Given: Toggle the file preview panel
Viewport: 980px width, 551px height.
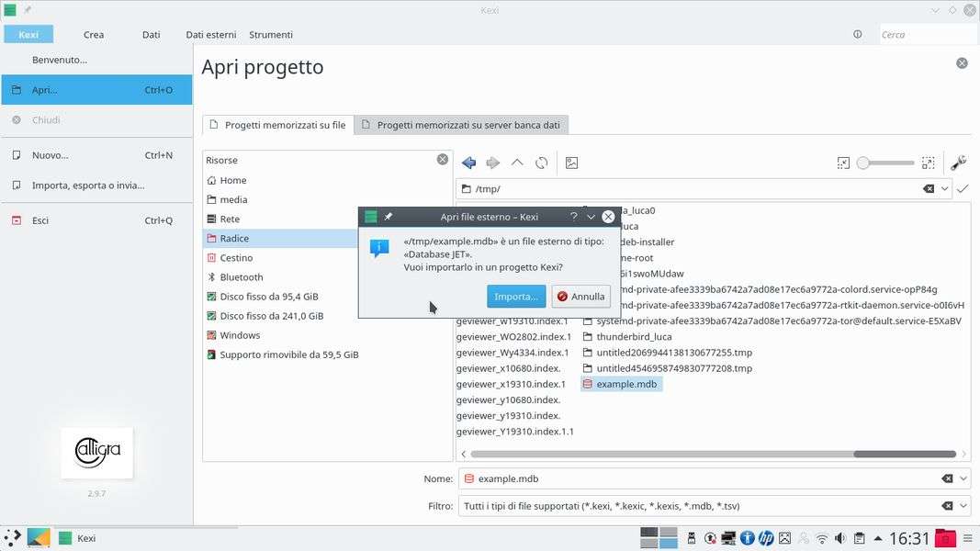Looking at the screenshot, I should [x=571, y=163].
